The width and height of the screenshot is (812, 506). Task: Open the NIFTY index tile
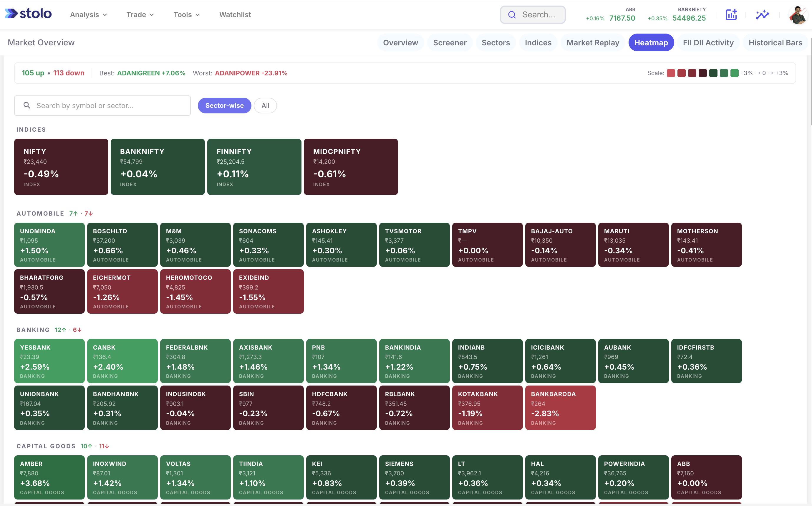point(61,167)
